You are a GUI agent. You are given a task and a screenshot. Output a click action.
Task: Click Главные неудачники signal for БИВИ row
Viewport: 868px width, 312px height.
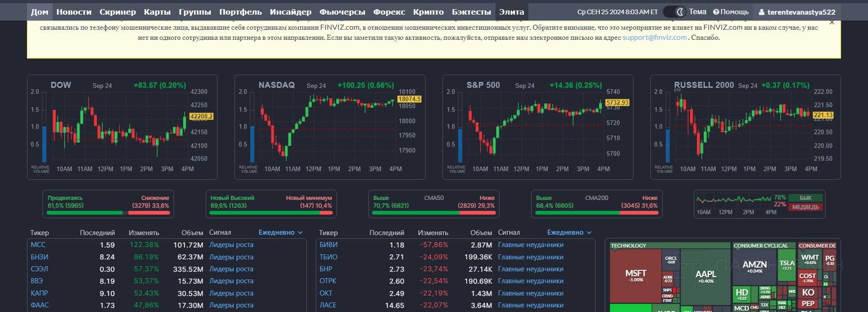[531, 245]
